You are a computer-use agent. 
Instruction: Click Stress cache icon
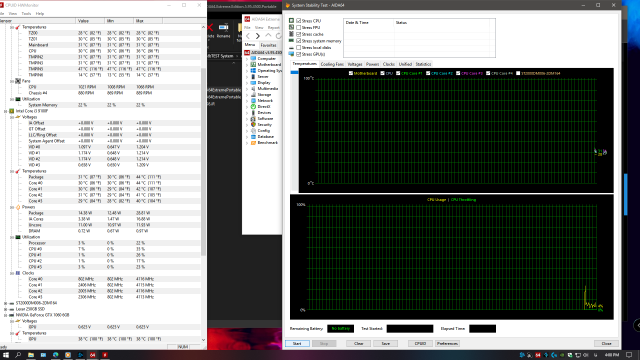pyautogui.click(x=291, y=34)
